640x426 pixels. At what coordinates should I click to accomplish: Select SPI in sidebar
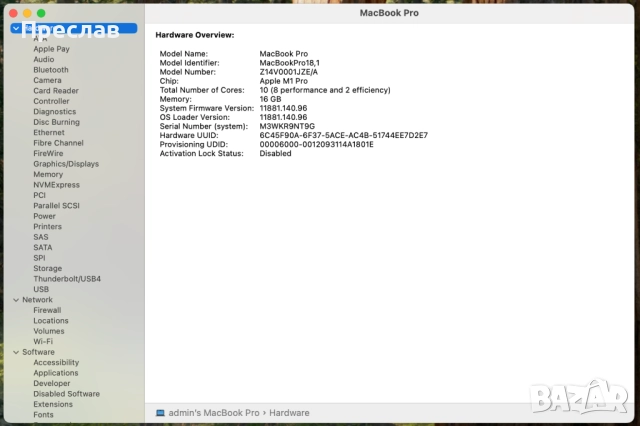click(40, 258)
